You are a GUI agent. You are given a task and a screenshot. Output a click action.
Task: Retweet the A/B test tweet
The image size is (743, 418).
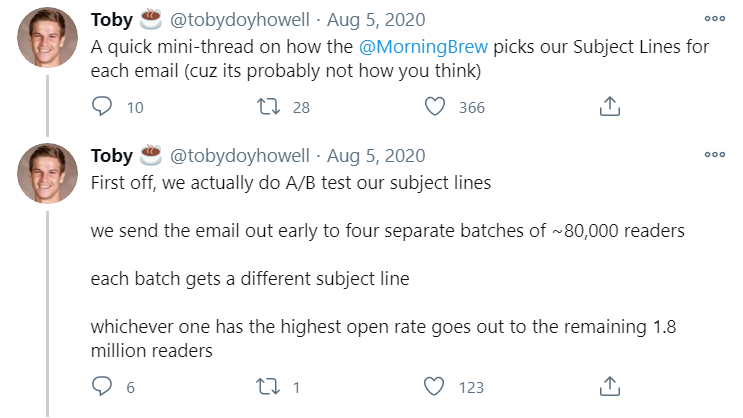tap(270, 387)
